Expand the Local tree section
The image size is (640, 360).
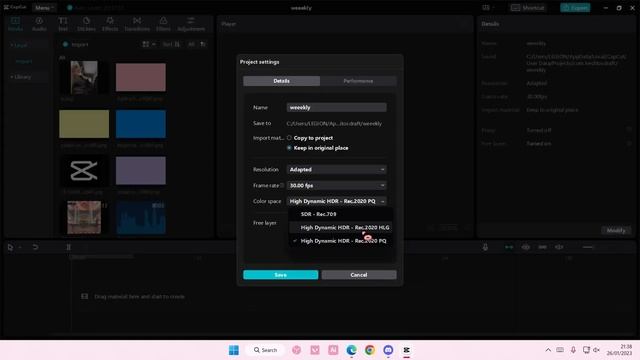coord(19,45)
